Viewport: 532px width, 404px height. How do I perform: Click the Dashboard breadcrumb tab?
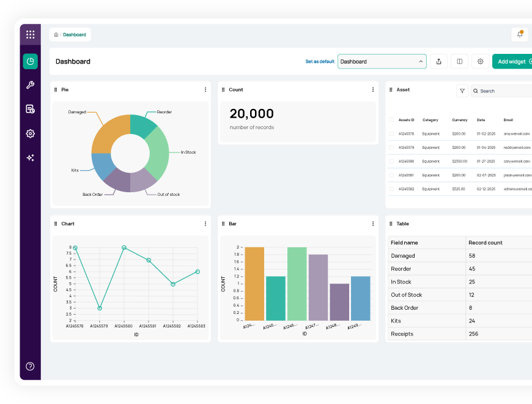click(x=74, y=35)
